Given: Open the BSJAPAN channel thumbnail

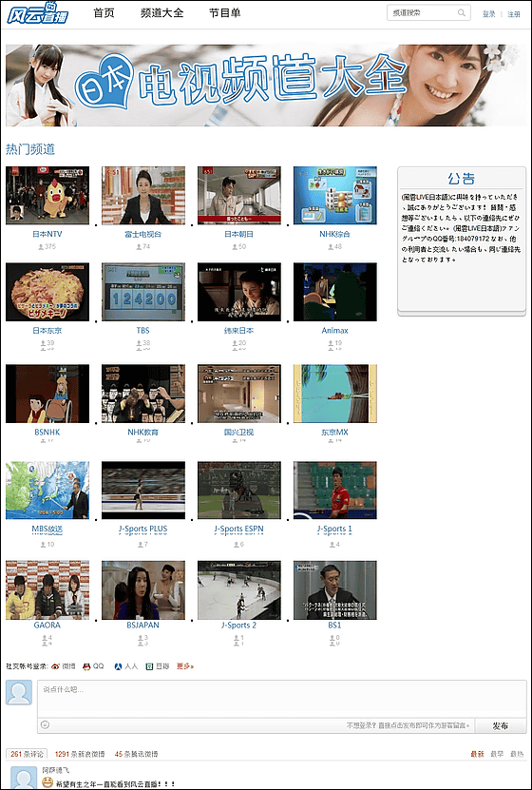Looking at the screenshot, I should (x=143, y=590).
